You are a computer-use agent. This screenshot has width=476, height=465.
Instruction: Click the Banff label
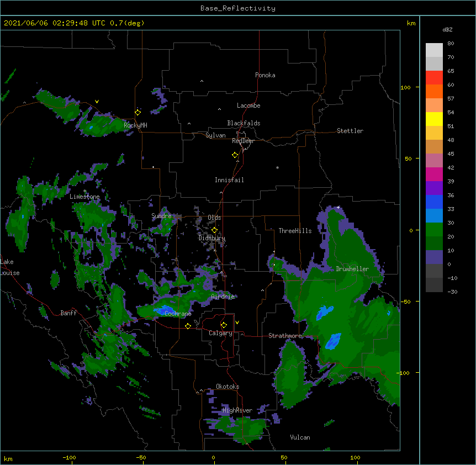coord(68,313)
